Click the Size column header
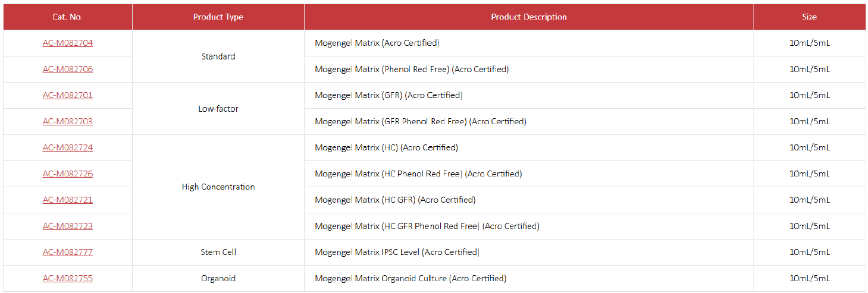 click(x=809, y=17)
